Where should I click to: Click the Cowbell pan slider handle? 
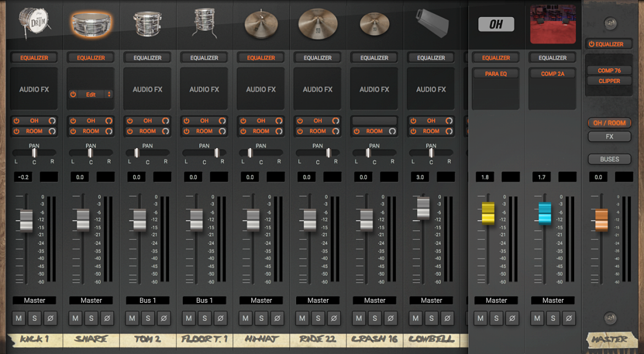(431, 153)
